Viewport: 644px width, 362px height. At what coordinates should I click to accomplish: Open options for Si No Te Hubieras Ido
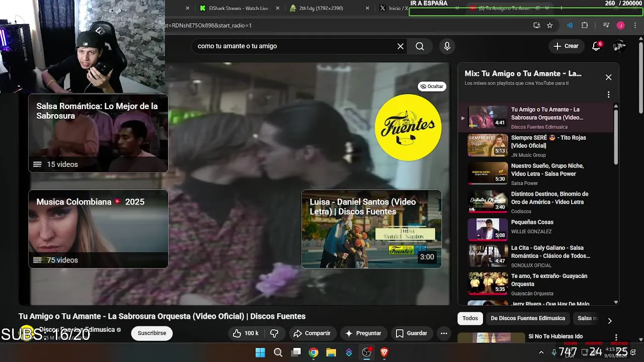pyautogui.click(x=616, y=338)
